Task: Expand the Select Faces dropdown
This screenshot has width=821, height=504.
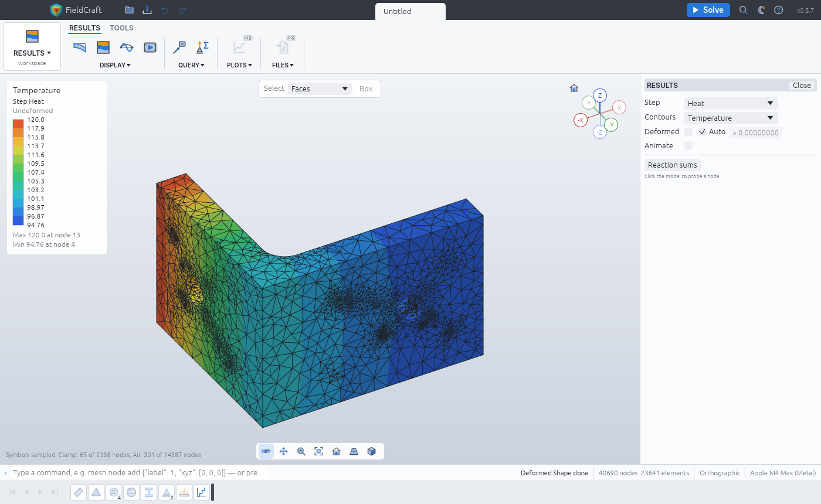Action: point(320,88)
